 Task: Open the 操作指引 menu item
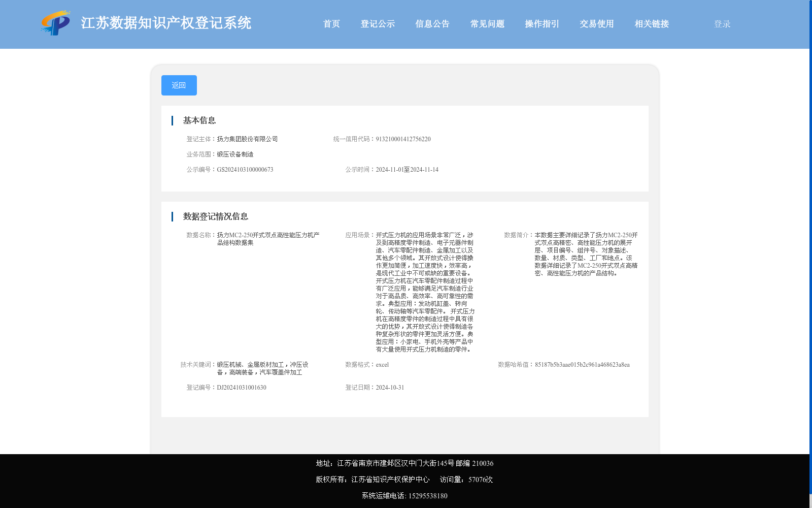[542, 24]
